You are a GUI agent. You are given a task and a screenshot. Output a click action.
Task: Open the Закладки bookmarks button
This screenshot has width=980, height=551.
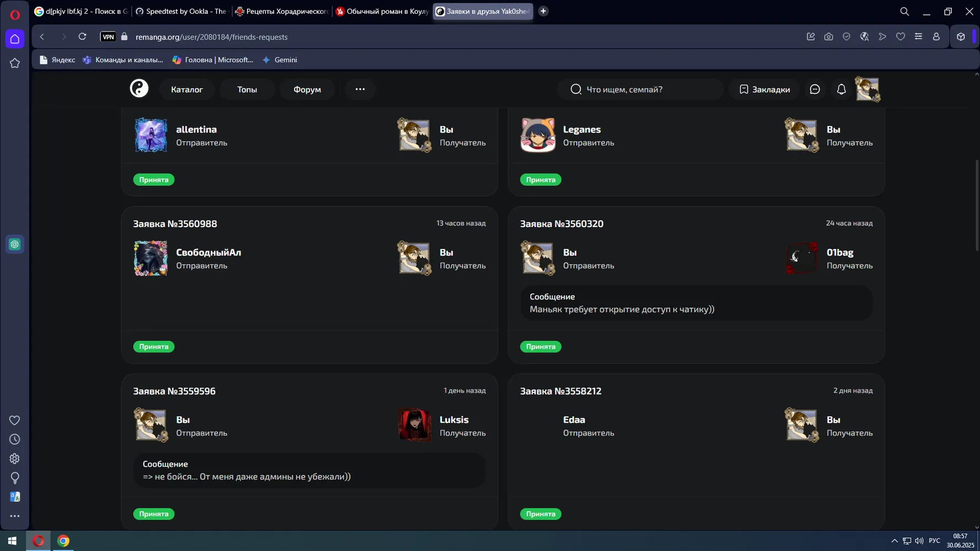tap(764, 89)
